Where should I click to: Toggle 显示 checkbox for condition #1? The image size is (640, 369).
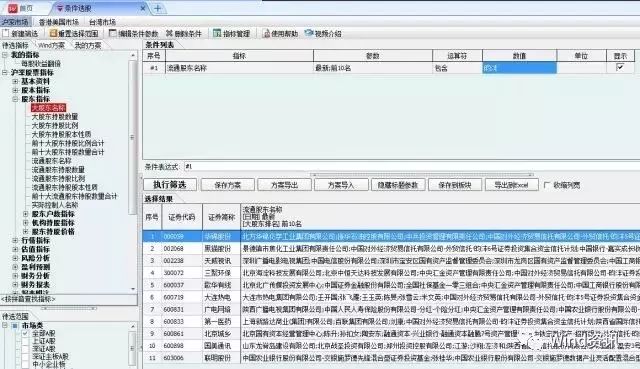pyautogui.click(x=620, y=67)
